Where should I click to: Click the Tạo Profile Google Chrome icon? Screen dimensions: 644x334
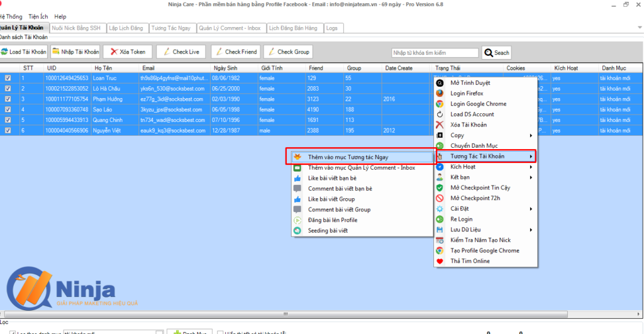[x=440, y=250]
